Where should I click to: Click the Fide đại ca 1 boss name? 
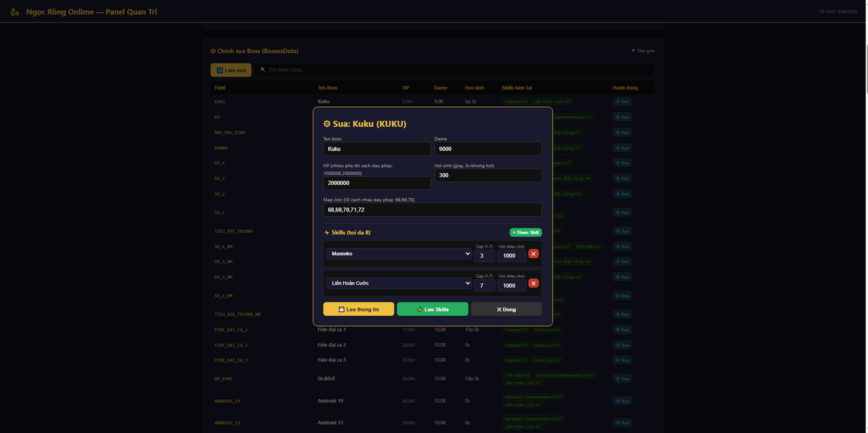pyautogui.click(x=332, y=329)
